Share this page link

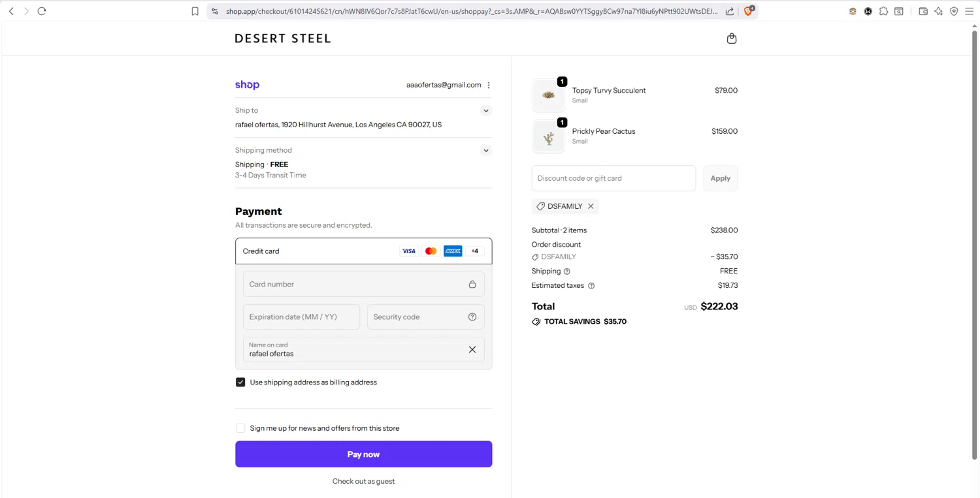(730, 11)
